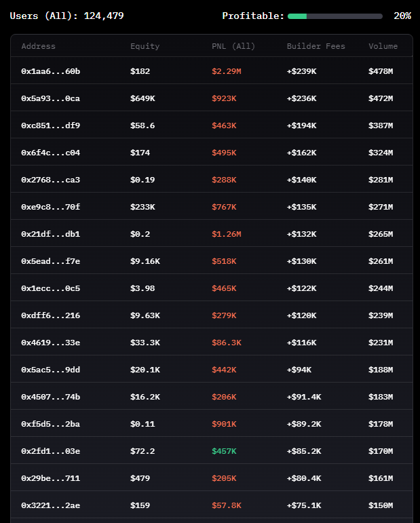This screenshot has width=420, height=523.
Task: Sort by PNL (All) column header
Action: coord(233,46)
